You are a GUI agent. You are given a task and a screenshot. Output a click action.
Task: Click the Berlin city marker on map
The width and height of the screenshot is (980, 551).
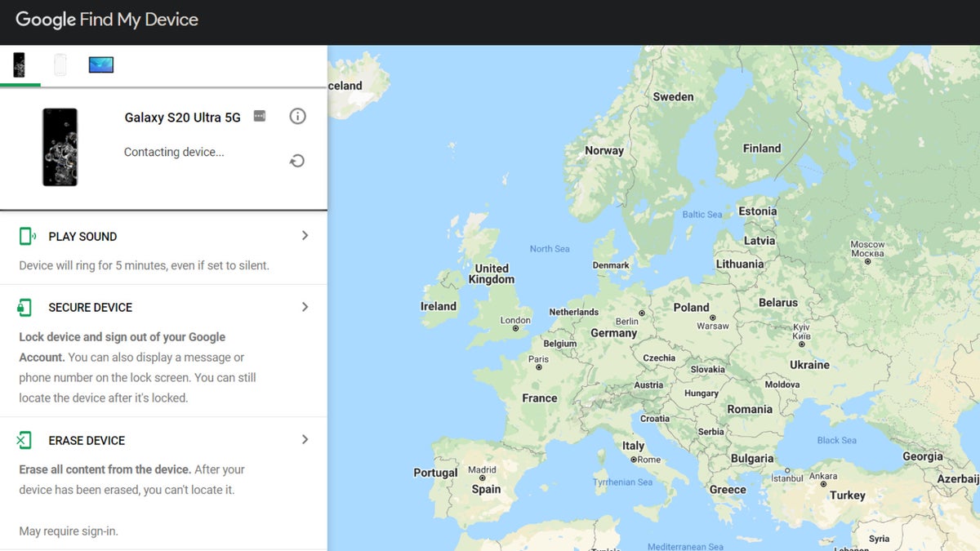tap(643, 313)
